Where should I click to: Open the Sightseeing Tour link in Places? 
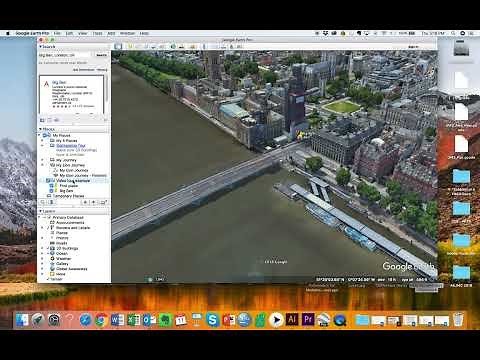pos(71,146)
